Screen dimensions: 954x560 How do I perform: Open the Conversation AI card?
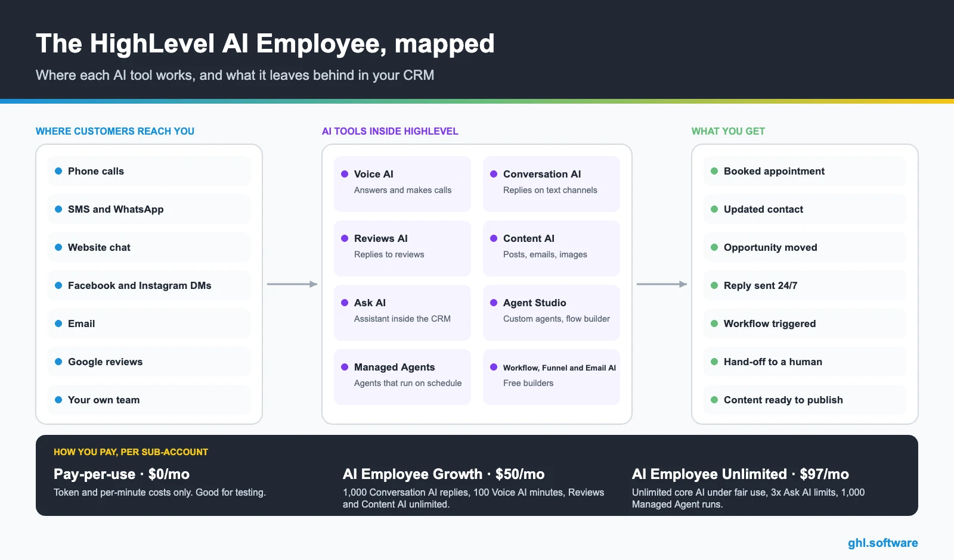(552, 184)
